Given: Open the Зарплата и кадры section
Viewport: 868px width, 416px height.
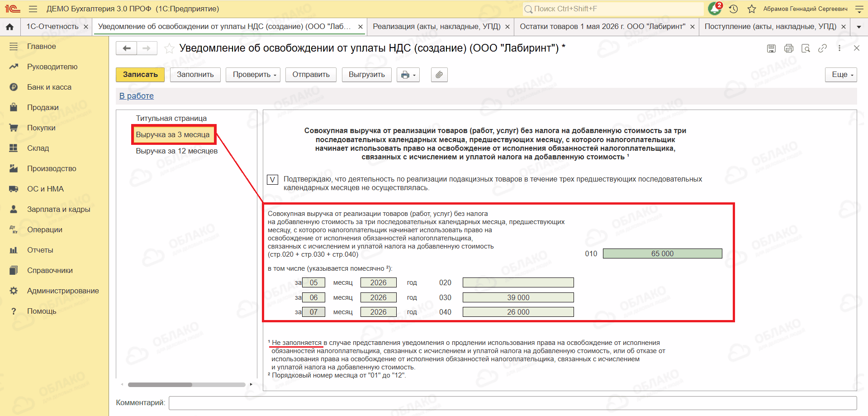Looking at the screenshot, I should coord(58,209).
